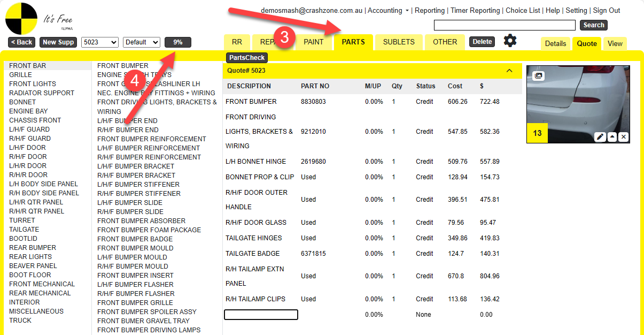
Task: Click the pencil edit icon on photo
Action: click(600, 137)
